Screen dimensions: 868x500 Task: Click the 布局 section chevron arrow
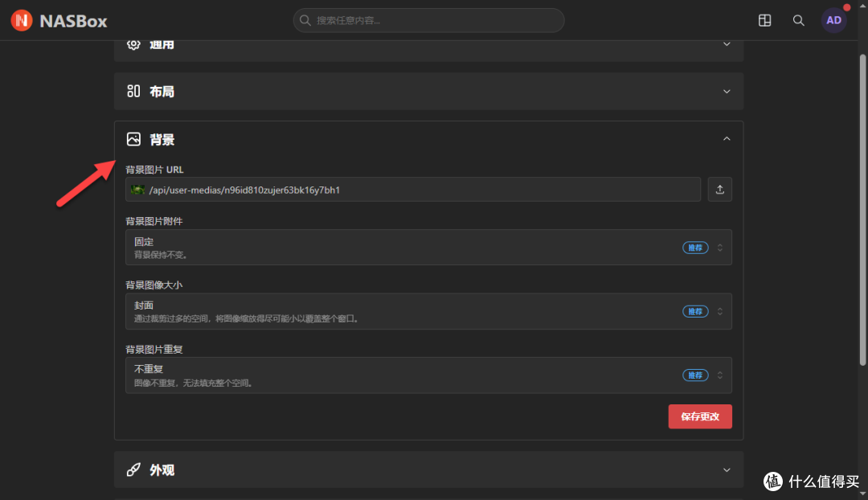(727, 92)
